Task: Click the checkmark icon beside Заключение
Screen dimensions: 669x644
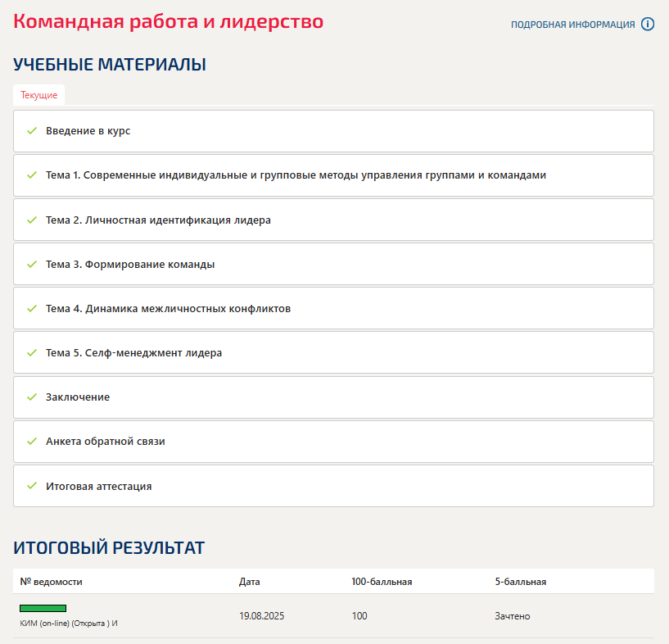Action: pos(32,397)
